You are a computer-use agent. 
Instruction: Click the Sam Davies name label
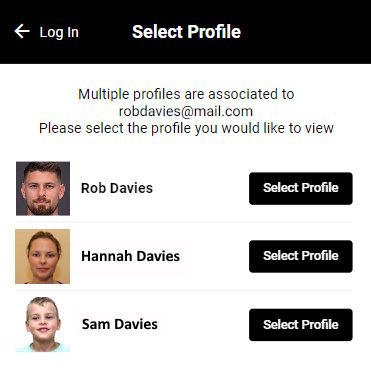(x=120, y=324)
